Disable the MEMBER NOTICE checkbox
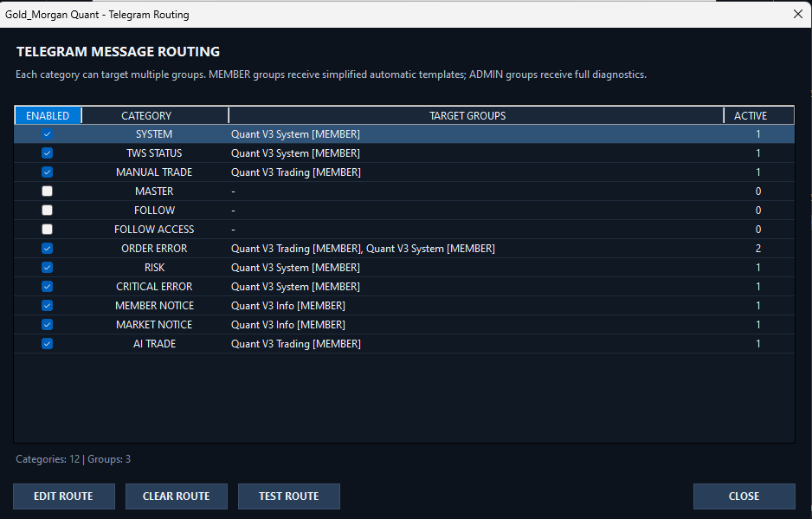The width and height of the screenshot is (812, 519). pos(47,306)
